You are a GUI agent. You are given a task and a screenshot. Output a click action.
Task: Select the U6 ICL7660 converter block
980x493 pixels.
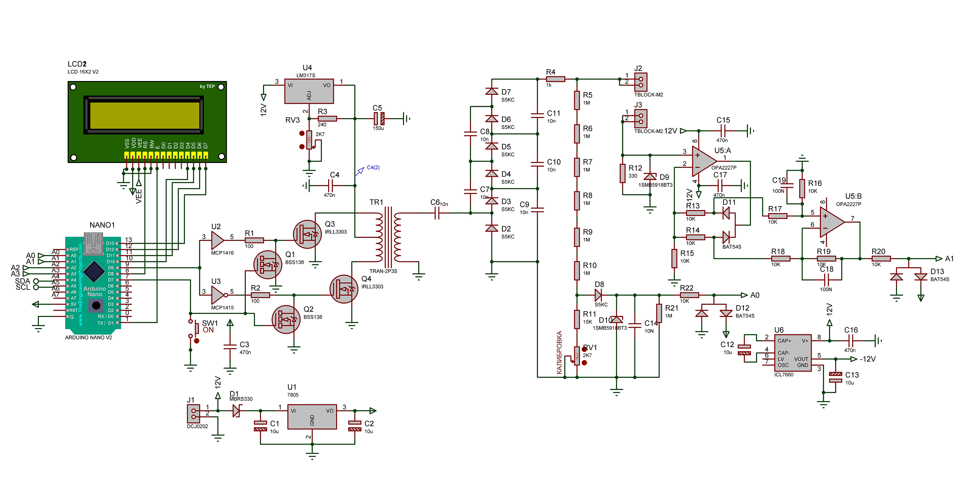click(793, 353)
